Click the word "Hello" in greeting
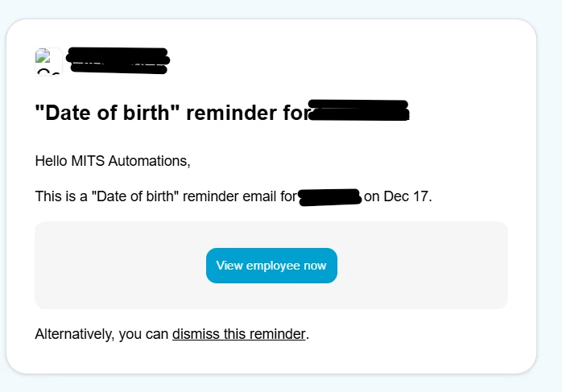This screenshot has height=392, width=562. click(52, 161)
